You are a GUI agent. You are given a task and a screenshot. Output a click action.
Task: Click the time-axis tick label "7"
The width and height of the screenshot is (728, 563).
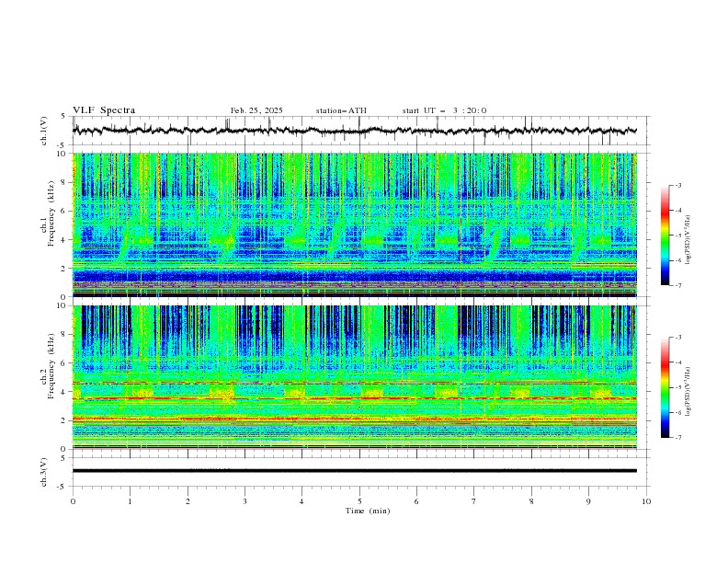[x=474, y=501]
